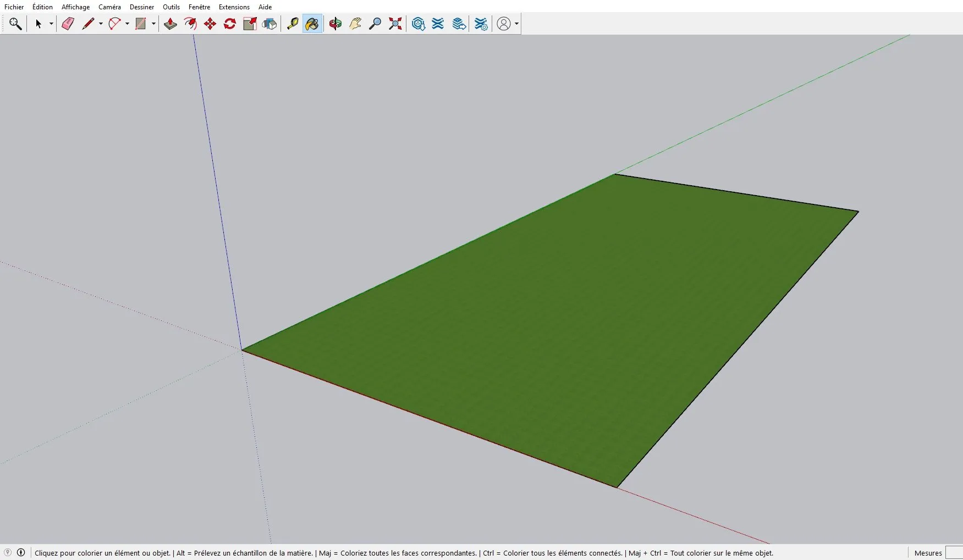Image resolution: width=963 pixels, height=560 pixels.
Task: Open the 3D Warehouse icon
Action: click(418, 24)
